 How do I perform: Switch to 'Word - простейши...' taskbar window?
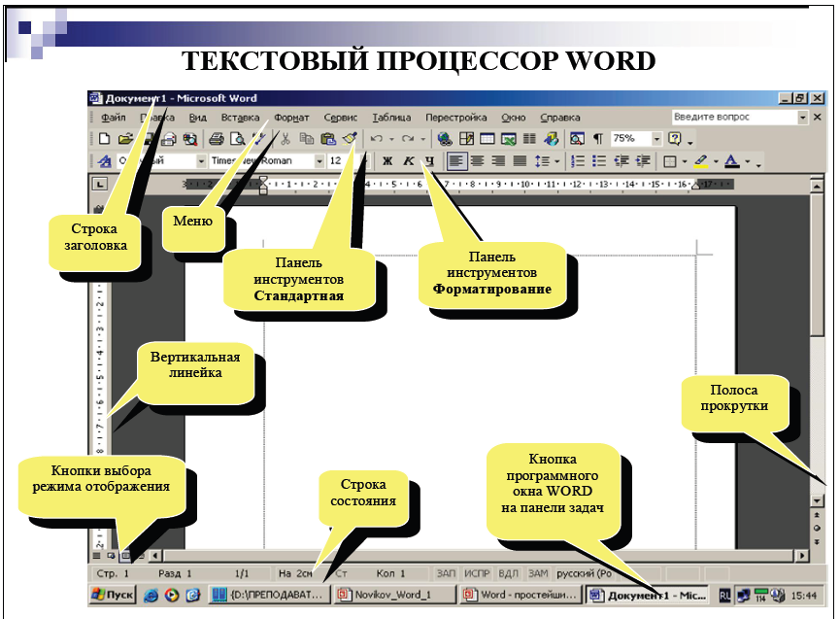click(x=521, y=595)
